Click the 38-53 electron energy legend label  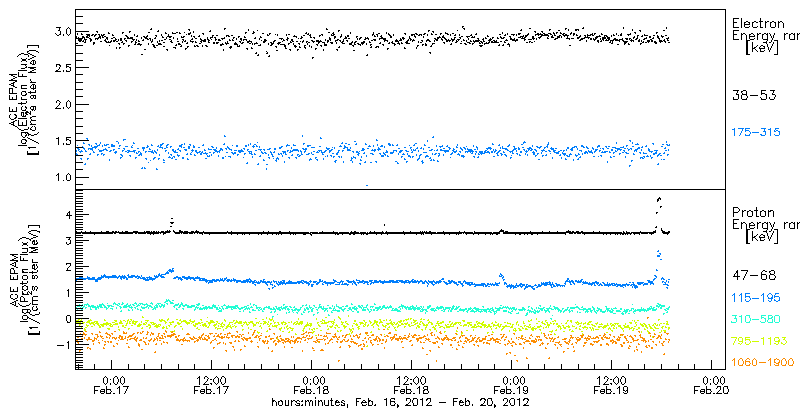coord(754,95)
